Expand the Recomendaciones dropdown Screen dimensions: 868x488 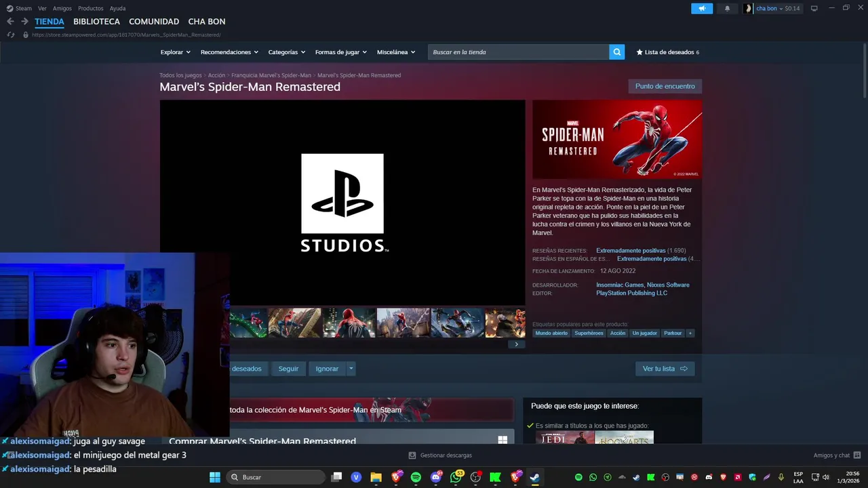pos(229,52)
